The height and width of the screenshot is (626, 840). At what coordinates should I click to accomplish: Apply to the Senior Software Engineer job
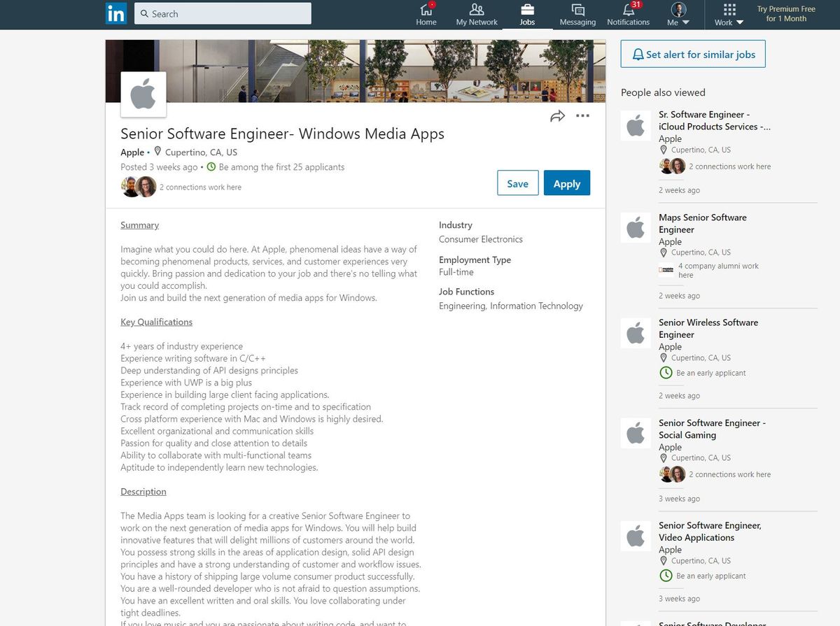tap(567, 183)
